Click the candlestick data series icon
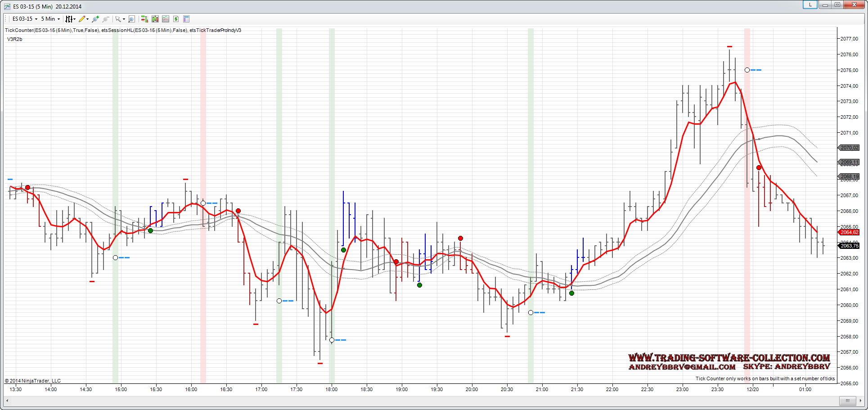The width and height of the screenshot is (868, 410). (155, 19)
